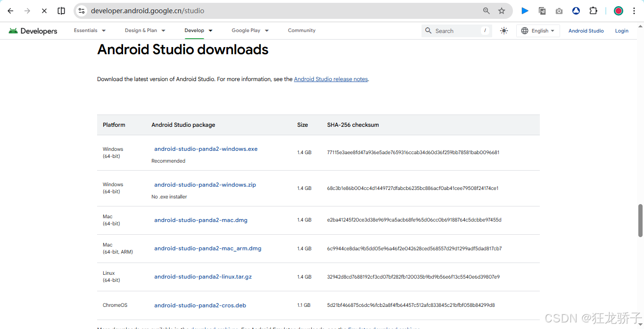Download android-studio-panda2-linux.tar.gz
644x329 pixels.
203,277
